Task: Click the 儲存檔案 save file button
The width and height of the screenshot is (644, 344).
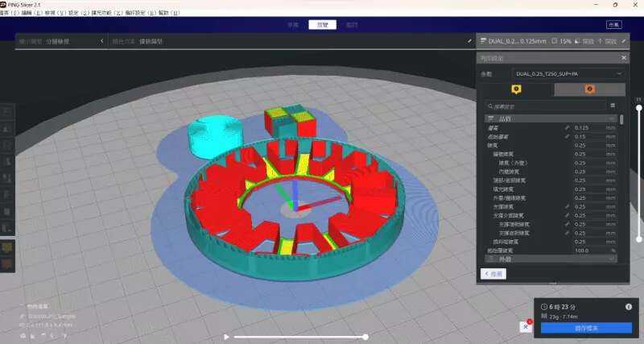Action: tap(586, 328)
